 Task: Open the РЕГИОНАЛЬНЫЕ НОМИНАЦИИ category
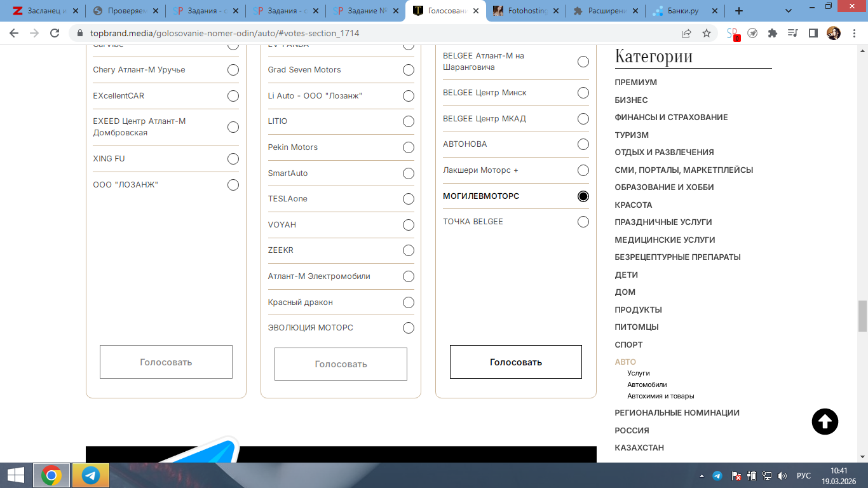pyautogui.click(x=677, y=413)
